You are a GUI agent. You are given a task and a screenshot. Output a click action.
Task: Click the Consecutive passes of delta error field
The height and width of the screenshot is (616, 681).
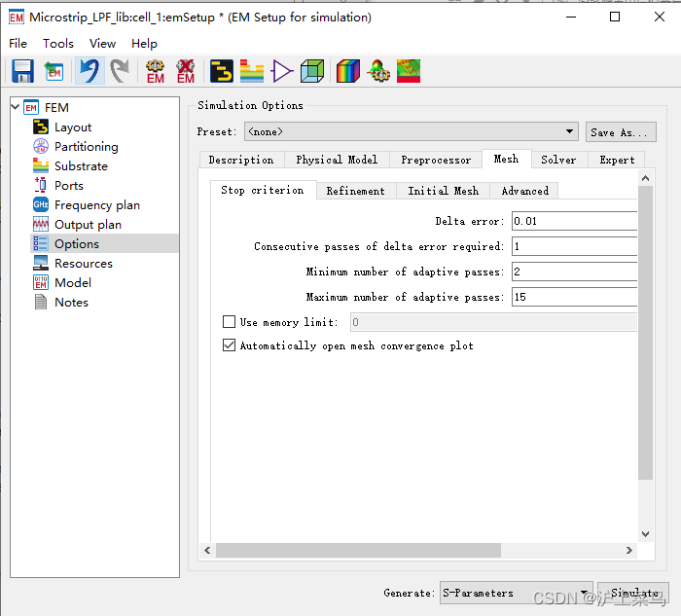pyautogui.click(x=574, y=246)
